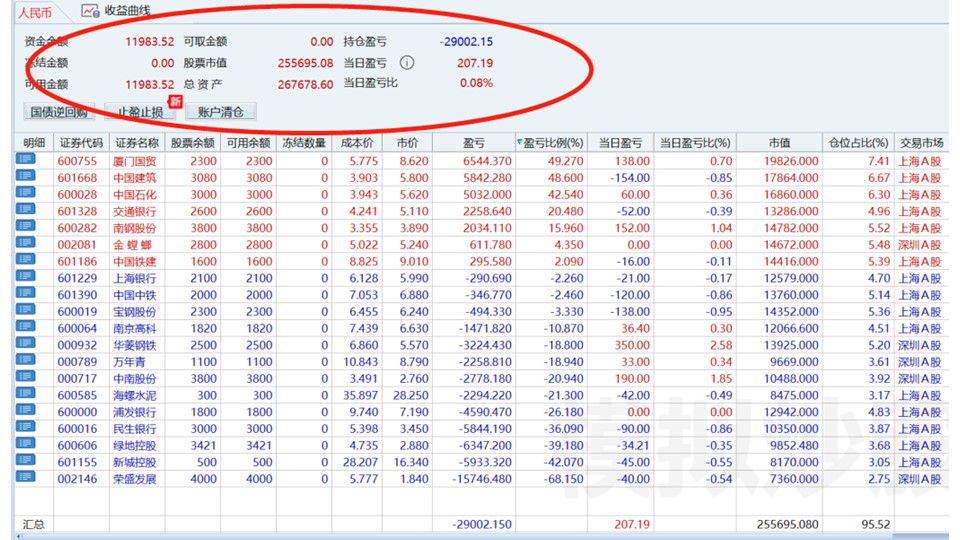The width and height of the screenshot is (960, 540).
Task: Sort by 成本价 column header
Action: tap(357, 143)
